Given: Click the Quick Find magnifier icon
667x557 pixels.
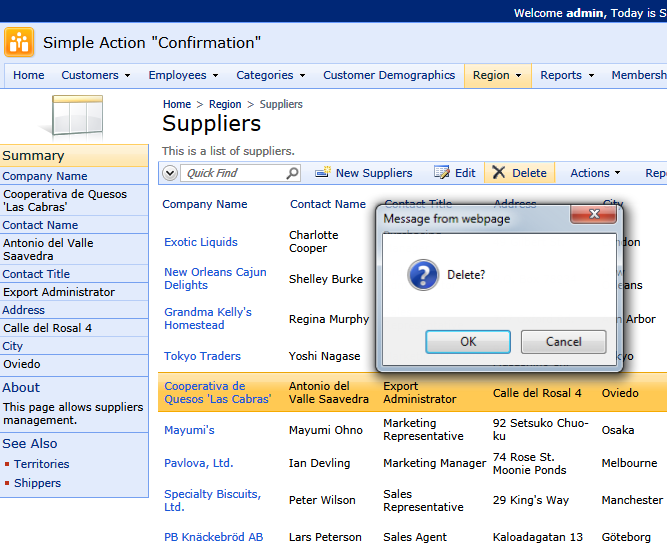Looking at the screenshot, I should tap(292, 173).
